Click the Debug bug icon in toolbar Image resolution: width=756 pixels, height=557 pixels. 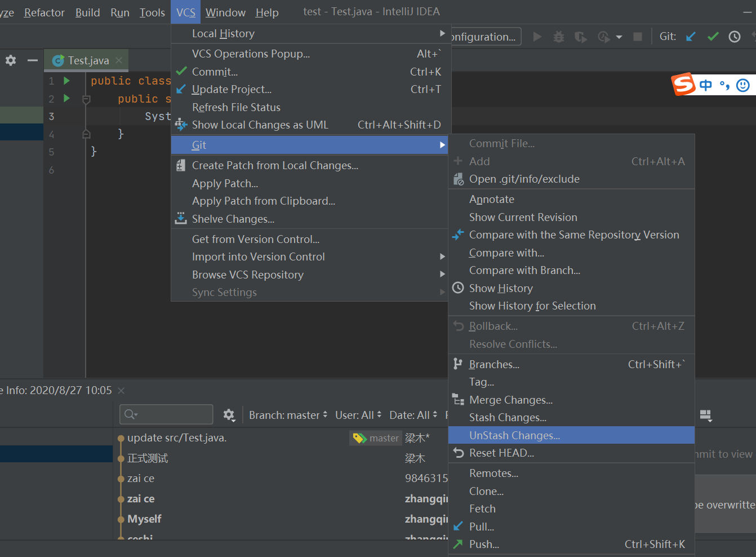559,37
